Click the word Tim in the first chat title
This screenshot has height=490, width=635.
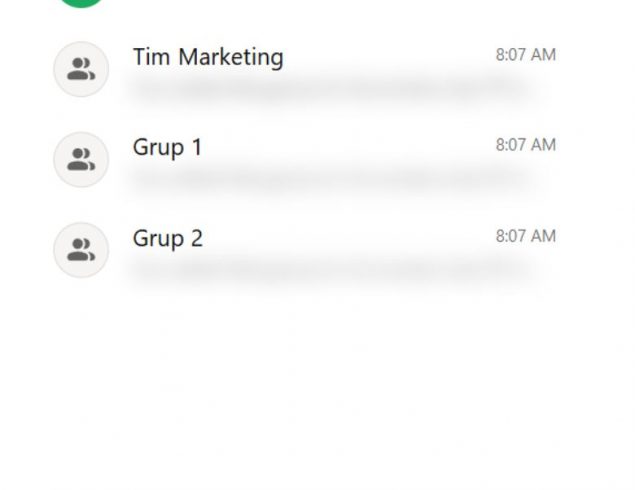pyautogui.click(x=151, y=56)
